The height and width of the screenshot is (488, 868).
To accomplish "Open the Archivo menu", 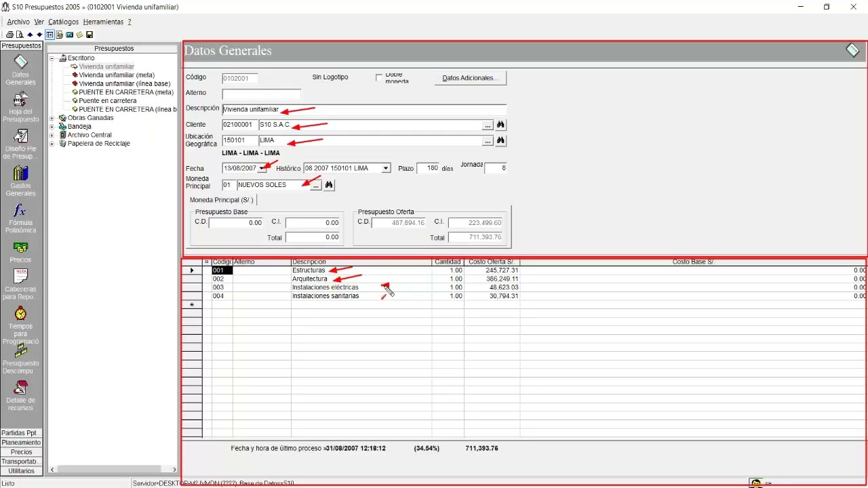I will 18,22.
